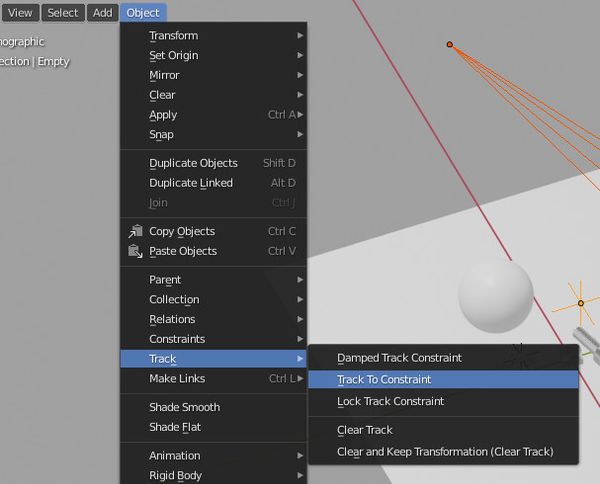Image resolution: width=600 pixels, height=484 pixels.
Task: Choose Lock Track Constraint
Action: [x=443, y=401]
